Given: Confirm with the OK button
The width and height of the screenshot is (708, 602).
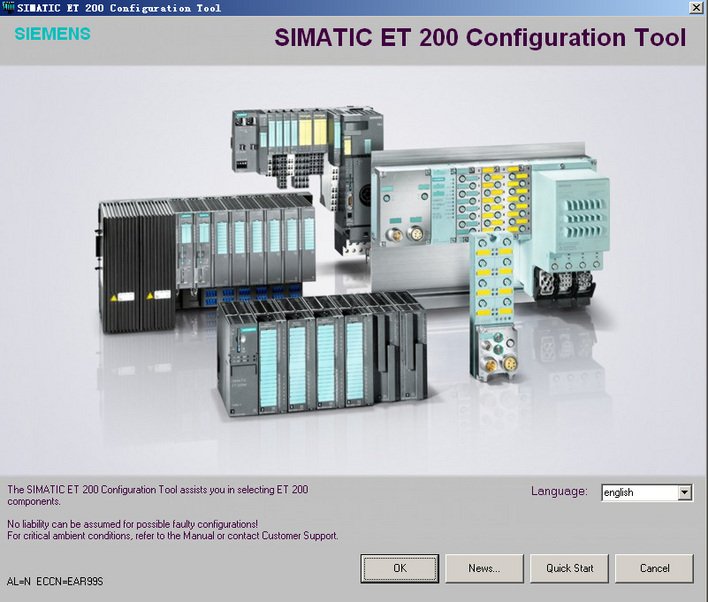Looking at the screenshot, I should coord(400,568).
